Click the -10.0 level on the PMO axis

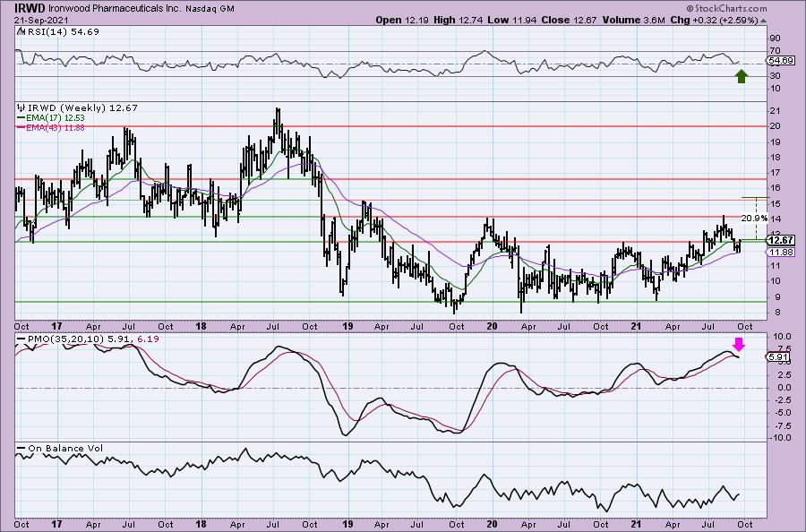[779, 438]
